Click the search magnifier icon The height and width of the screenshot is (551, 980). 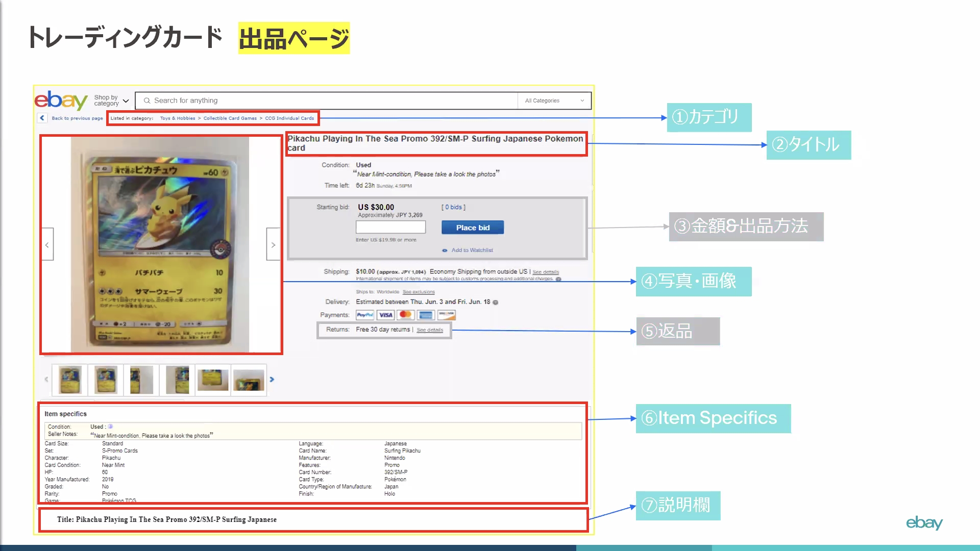pos(147,101)
